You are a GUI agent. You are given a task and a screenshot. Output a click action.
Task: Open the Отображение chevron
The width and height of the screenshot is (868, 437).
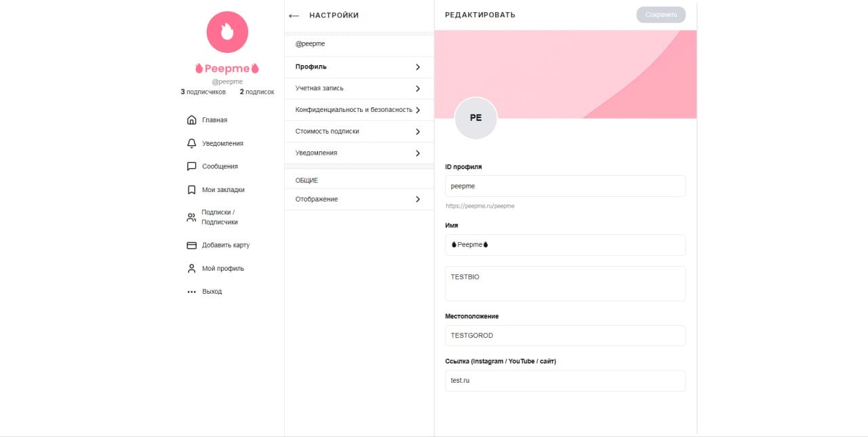[x=418, y=199]
